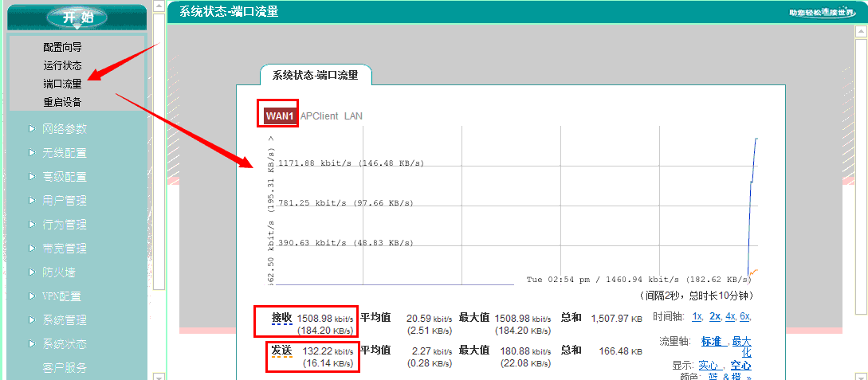Screen dimensions: 868x380
Task: Click the 间隔2秒，总时长10分钟 note
Action: [x=697, y=296]
